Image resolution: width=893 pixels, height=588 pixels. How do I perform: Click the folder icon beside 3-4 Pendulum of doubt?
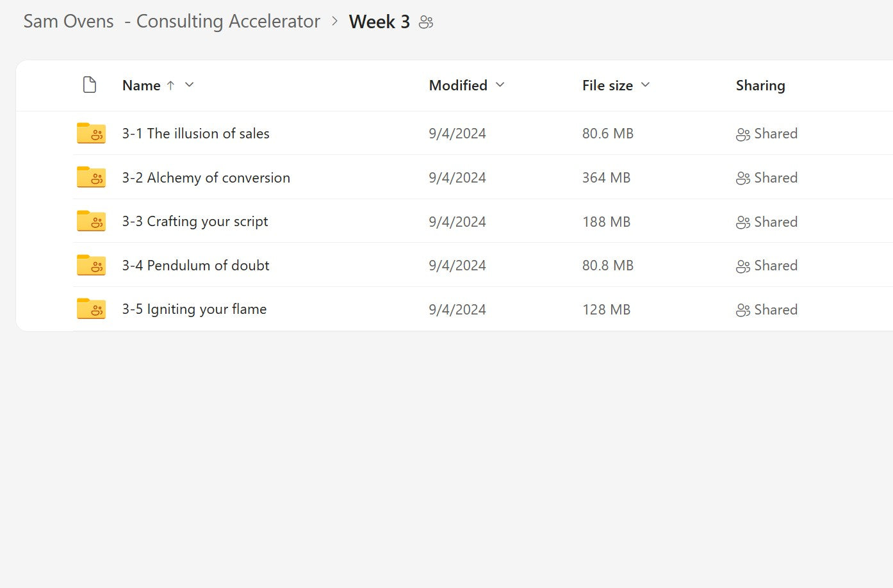tap(91, 265)
